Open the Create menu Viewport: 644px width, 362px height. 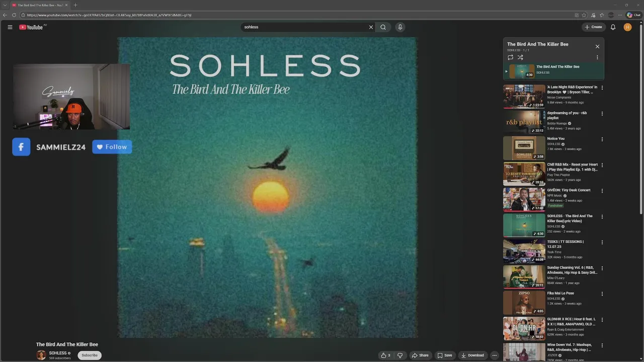click(x=594, y=27)
